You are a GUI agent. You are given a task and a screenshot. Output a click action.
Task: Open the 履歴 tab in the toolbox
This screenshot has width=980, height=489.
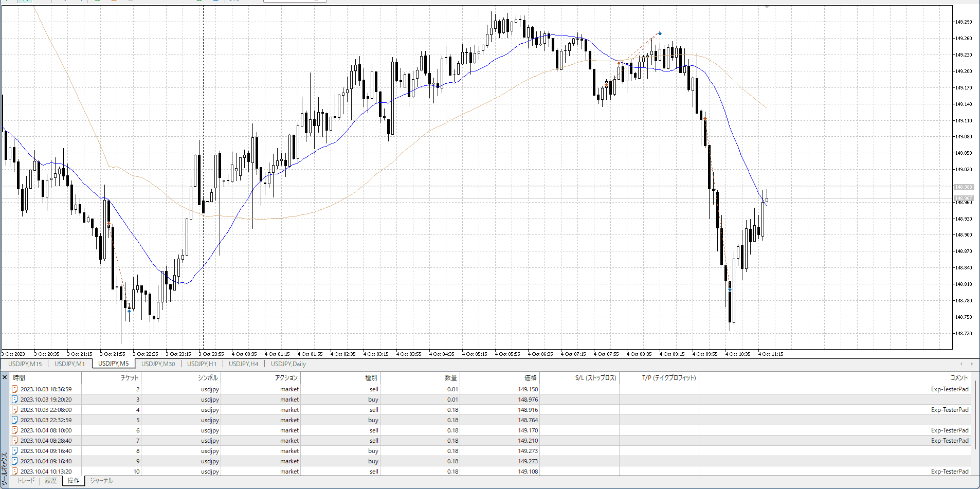click(x=51, y=481)
